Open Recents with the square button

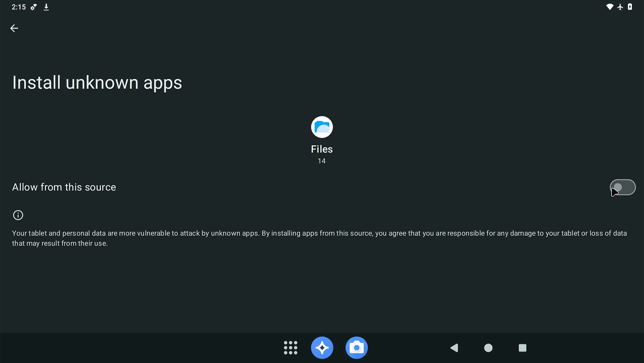point(522,348)
